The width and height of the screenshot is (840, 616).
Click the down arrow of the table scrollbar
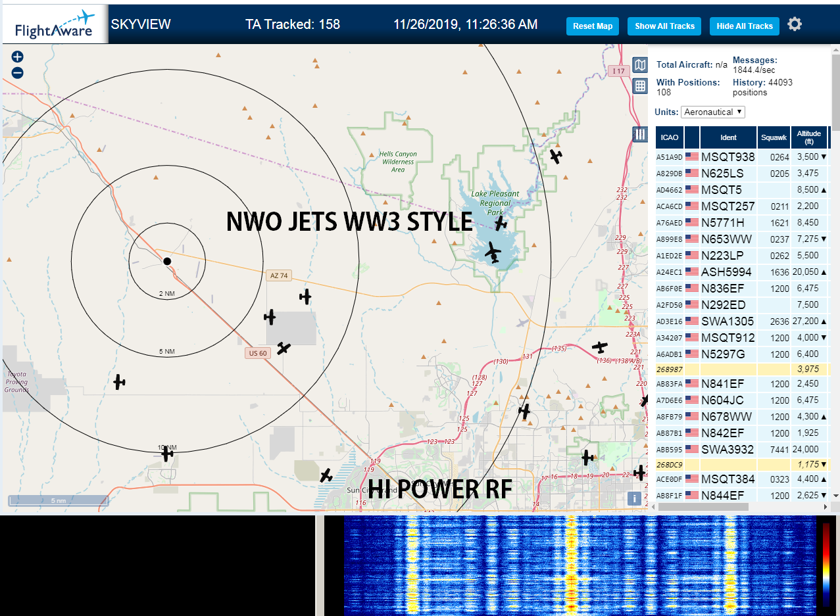(x=835, y=495)
